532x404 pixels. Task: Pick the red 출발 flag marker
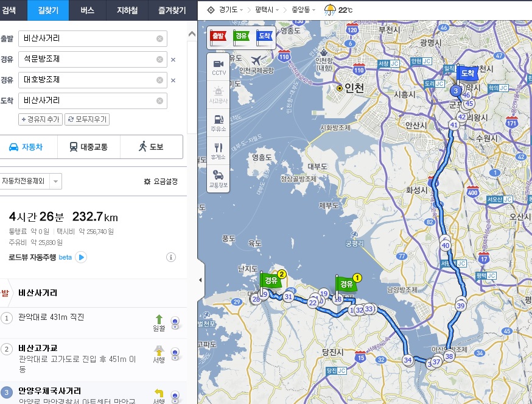218,36
